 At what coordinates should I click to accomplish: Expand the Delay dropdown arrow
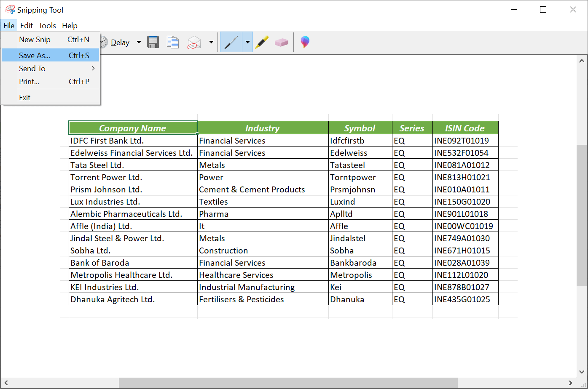click(139, 42)
